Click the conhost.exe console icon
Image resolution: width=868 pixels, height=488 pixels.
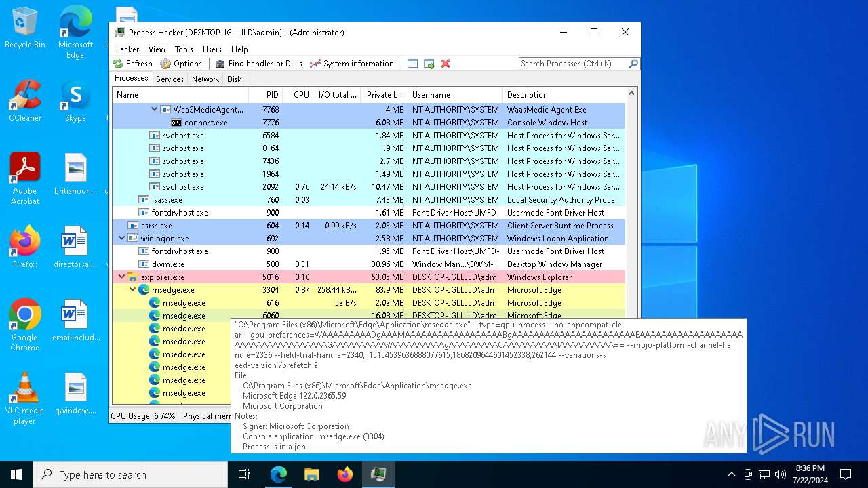pyautogui.click(x=176, y=123)
